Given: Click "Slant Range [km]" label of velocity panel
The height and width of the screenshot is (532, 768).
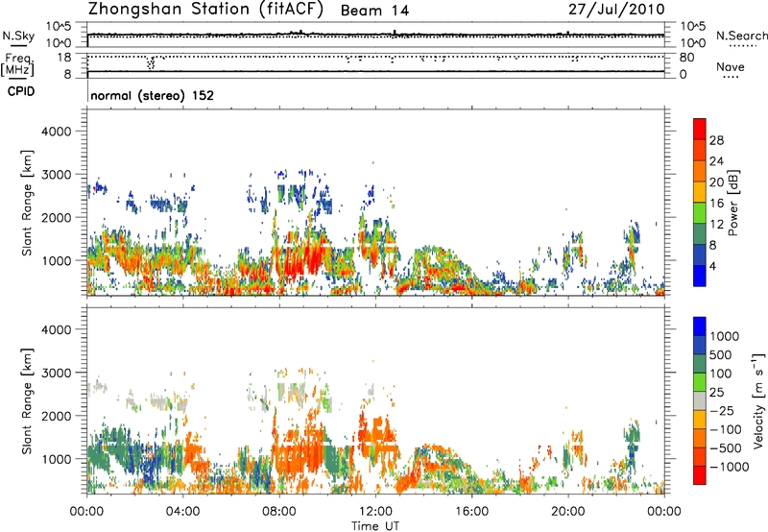Looking at the screenshot, I should pos(27,400).
